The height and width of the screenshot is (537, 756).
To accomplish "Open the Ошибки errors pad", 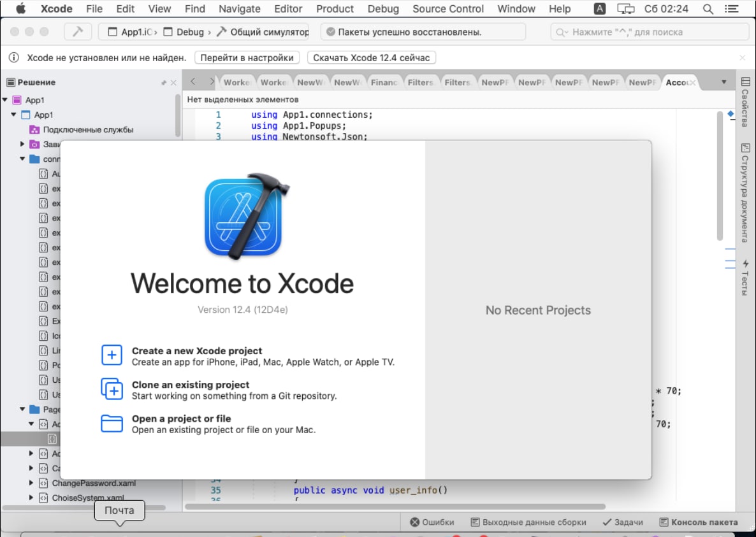I will point(432,522).
